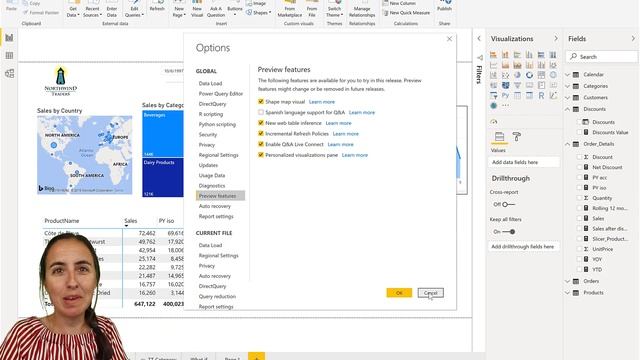Open the Fields well tab icon above Values
The width and height of the screenshot is (640, 360).
coord(499,137)
